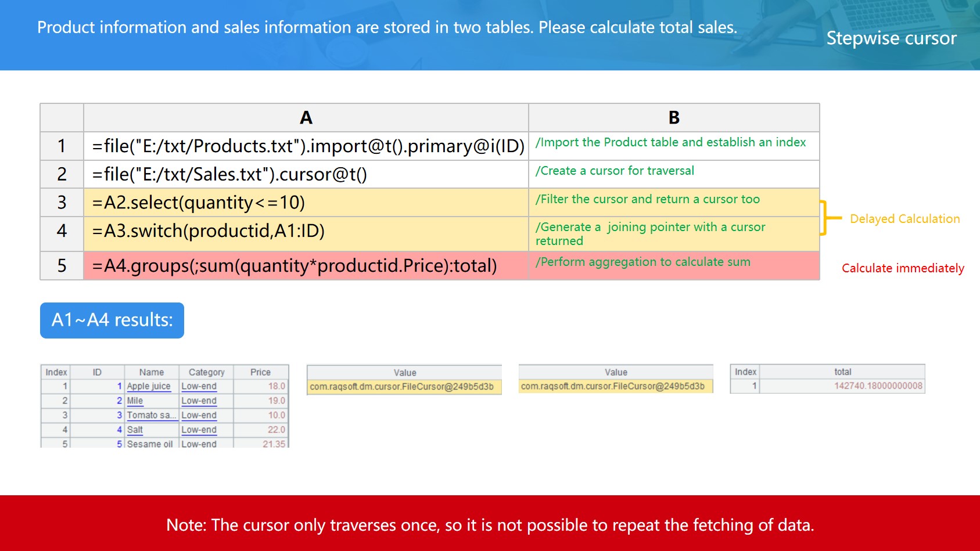
Task: Click the total value 142740.18000000008
Action: tap(878, 386)
